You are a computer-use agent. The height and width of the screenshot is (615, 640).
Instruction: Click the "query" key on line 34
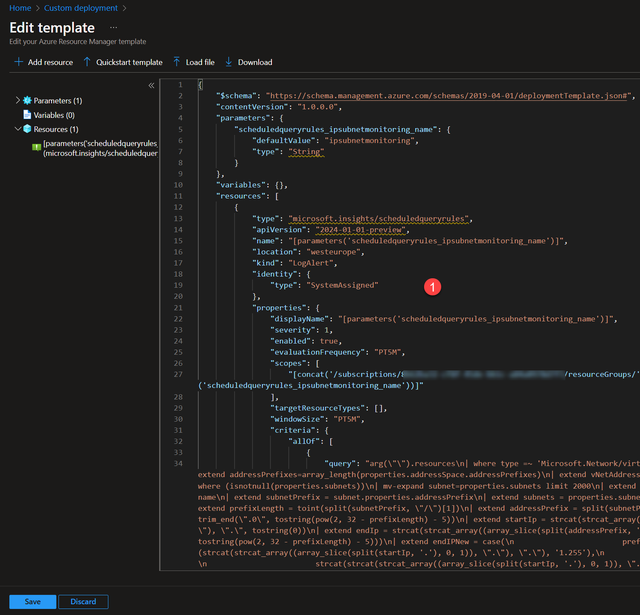point(340,464)
